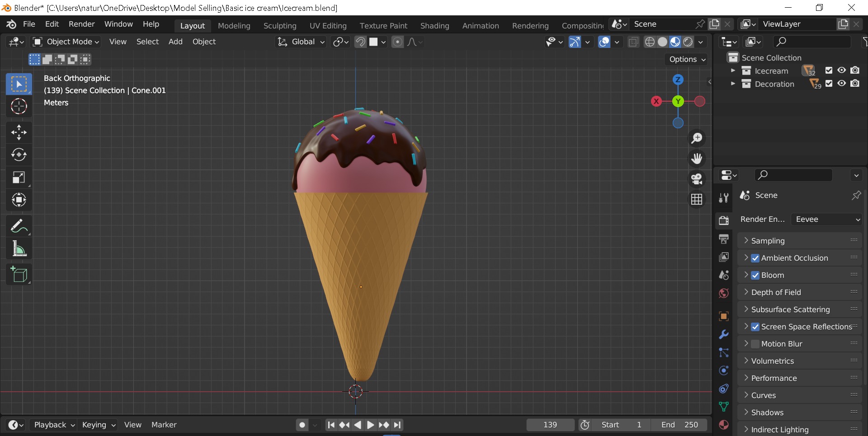Open Output properties tab

724,239
